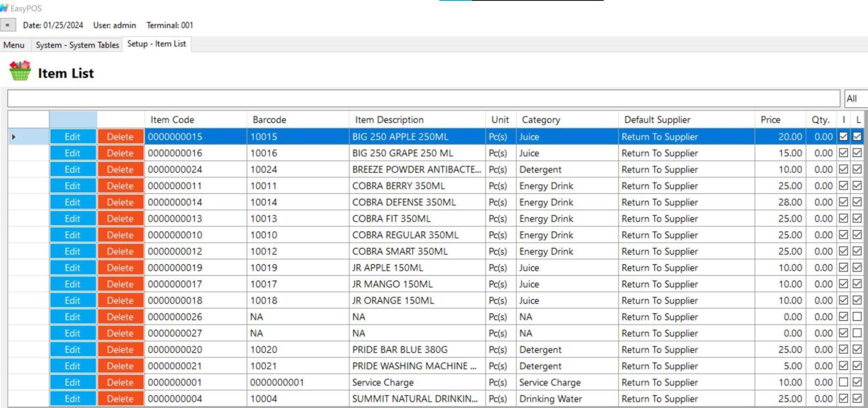868x408 pixels.
Task: Edit item code 0000000026
Action: pos(73,317)
